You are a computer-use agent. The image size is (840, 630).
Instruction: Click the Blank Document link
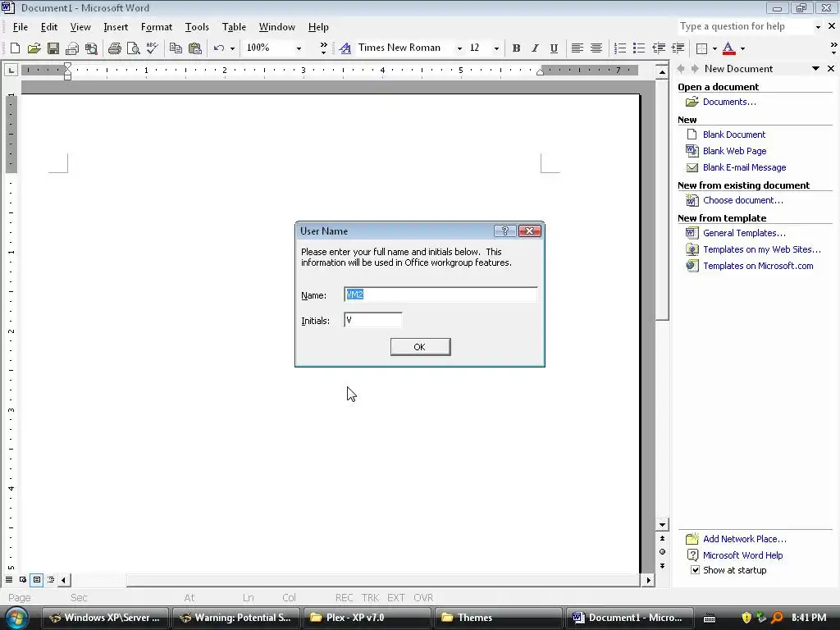tap(734, 135)
